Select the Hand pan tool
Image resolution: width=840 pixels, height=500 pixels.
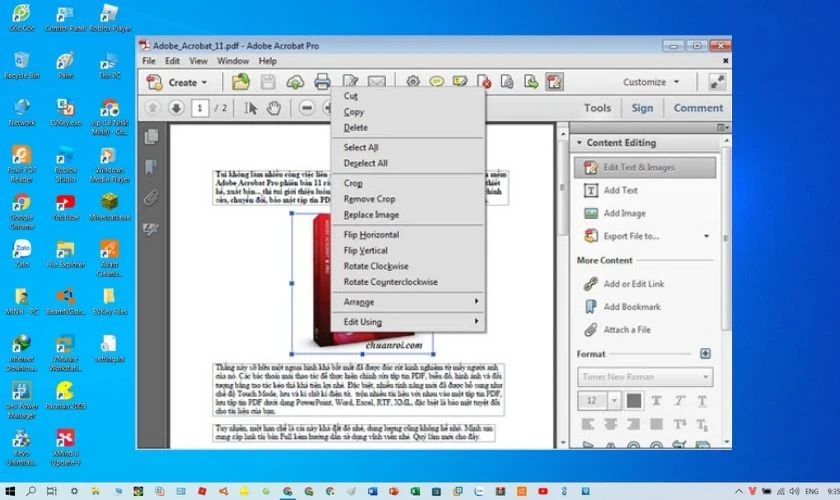pyautogui.click(x=274, y=108)
